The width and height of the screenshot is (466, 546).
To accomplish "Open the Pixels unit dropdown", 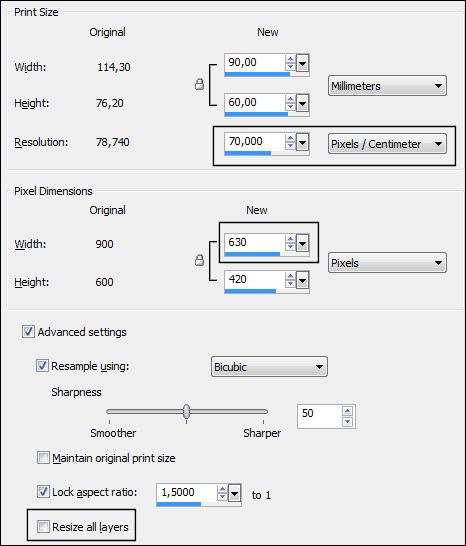I will pos(387,263).
